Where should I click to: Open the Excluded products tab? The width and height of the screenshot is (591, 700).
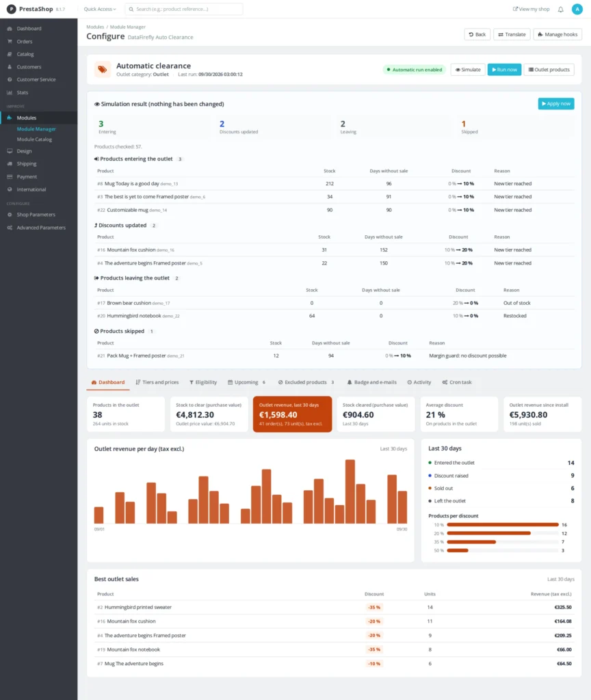tap(306, 382)
